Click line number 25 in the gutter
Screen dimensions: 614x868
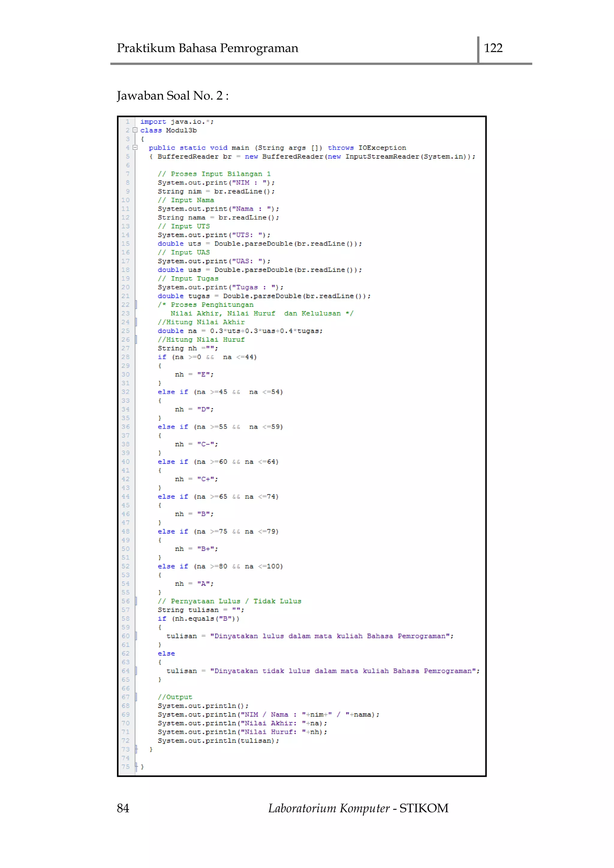tap(126, 331)
